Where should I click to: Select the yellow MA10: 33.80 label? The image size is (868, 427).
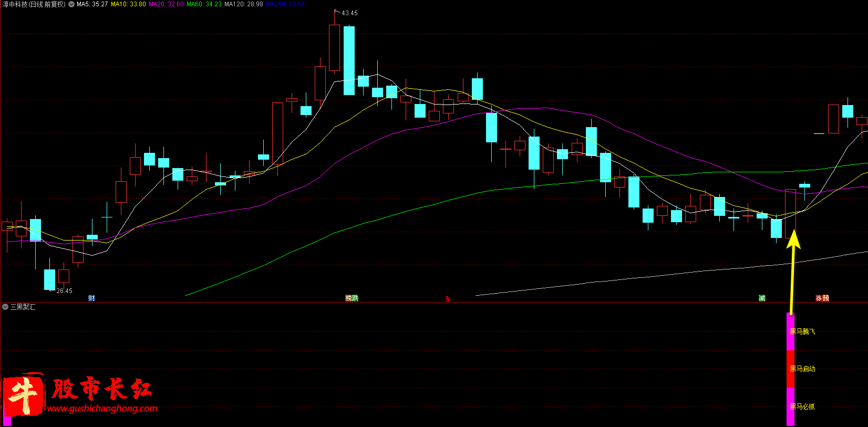pyautogui.click(x=128, y=4)
